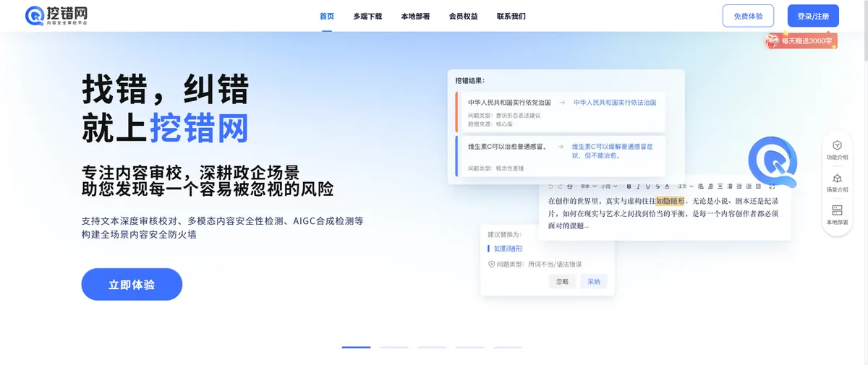Click the 登录/注册 button
This screenshot has height=365, width=868.
coord(813,16)
